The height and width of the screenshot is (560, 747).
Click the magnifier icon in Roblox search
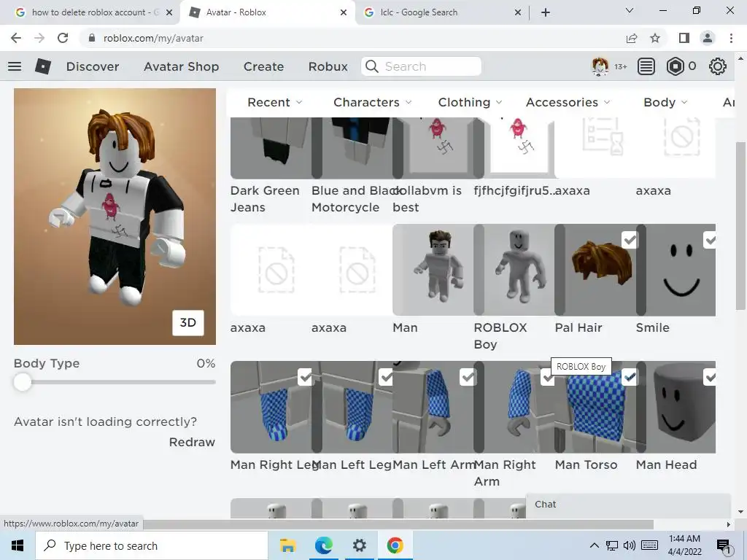click(x=371, y=66)
